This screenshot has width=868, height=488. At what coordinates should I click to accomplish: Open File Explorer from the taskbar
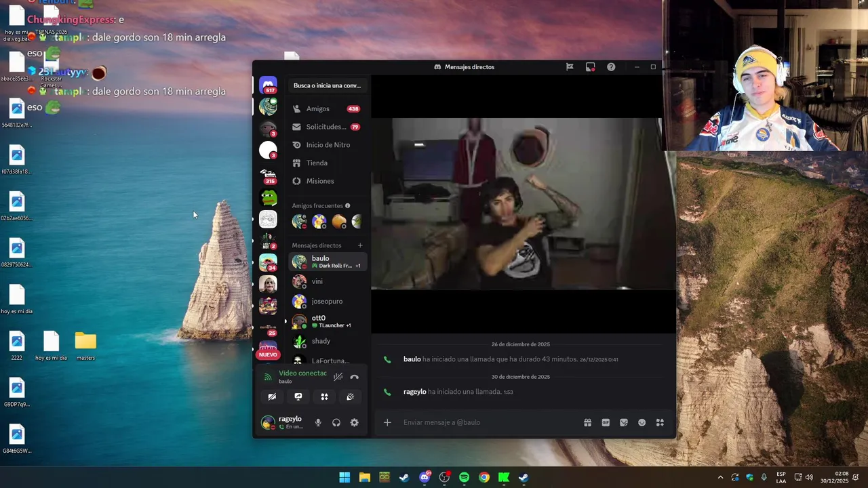click(x=365, y=477)
